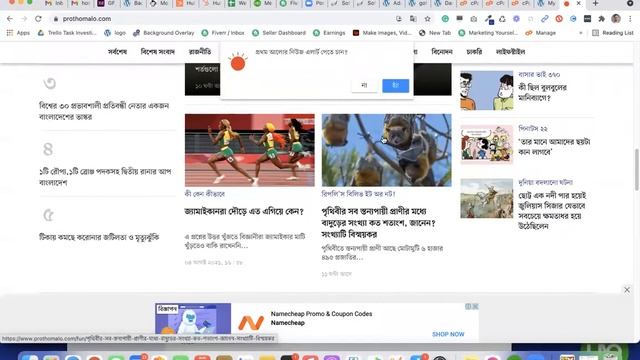Open a new tab with the plus button
The width and height of the screenshot is (640, 360).
pos(596,3)
